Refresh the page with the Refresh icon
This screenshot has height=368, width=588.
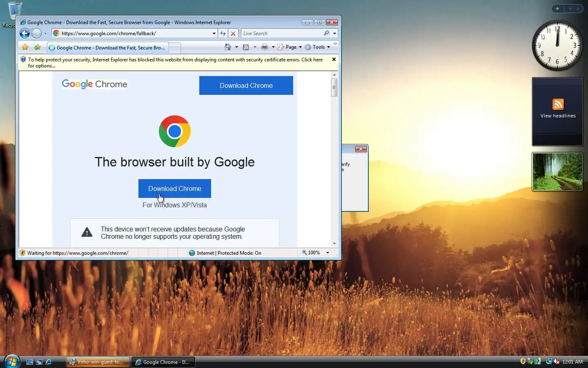click(x=223, y=34)
